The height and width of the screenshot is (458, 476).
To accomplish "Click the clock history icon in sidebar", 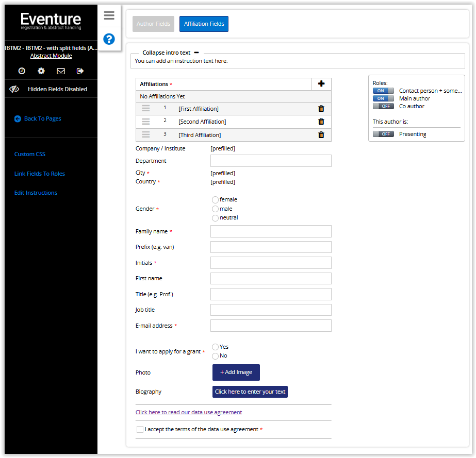I will pyautogui.click(x=22, y=71).
